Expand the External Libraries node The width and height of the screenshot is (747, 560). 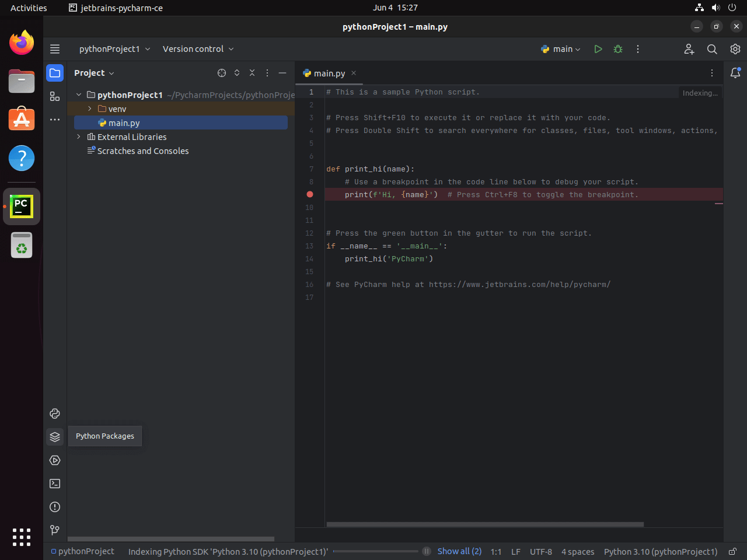(x=79, y=136)
